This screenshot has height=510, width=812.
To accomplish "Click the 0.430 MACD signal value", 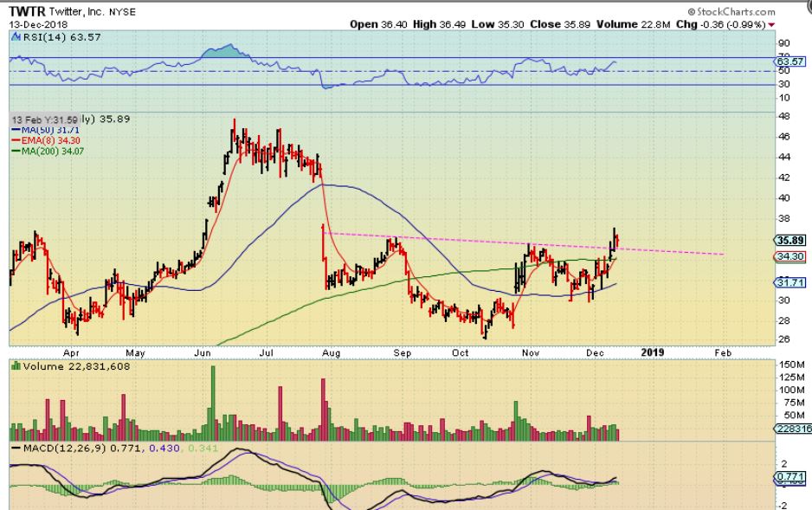I will pos(164,448).
